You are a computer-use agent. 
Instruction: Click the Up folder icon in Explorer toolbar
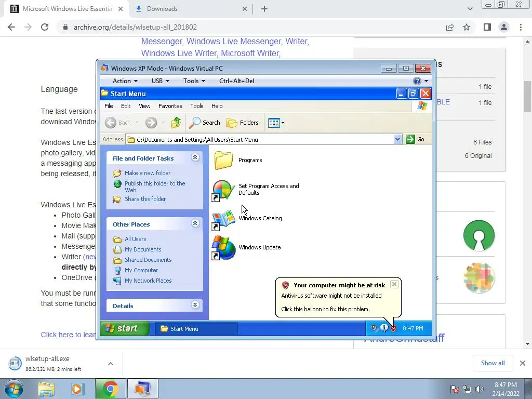click(x=176, y=123)
